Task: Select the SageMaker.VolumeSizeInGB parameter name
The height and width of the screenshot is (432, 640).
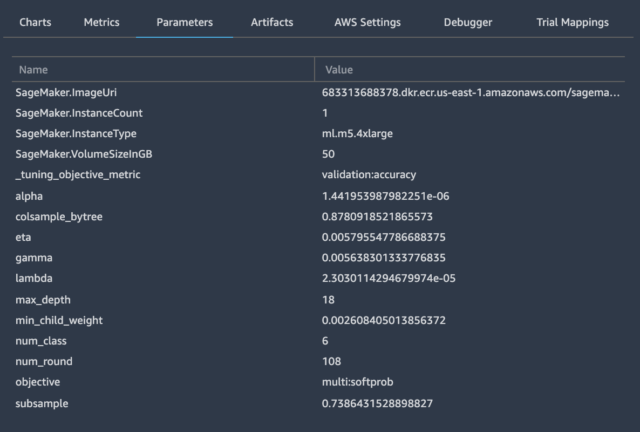Action: click(84, 154)
